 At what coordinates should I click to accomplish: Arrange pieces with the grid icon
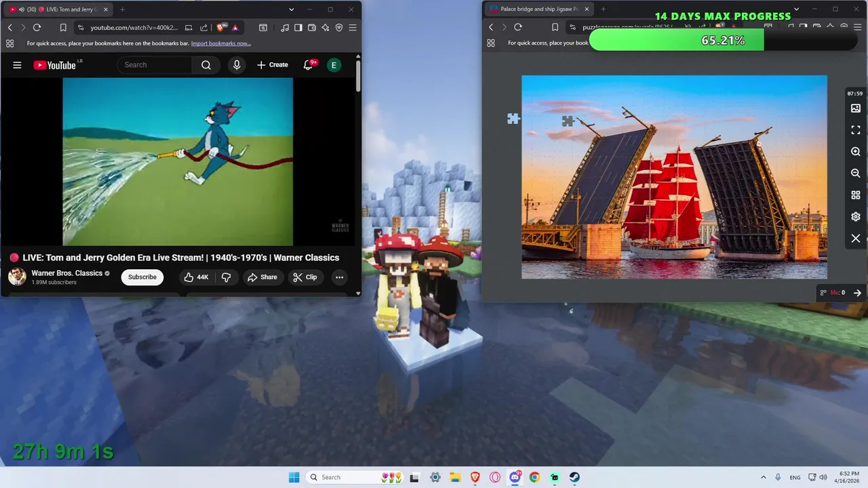[856, 195]
